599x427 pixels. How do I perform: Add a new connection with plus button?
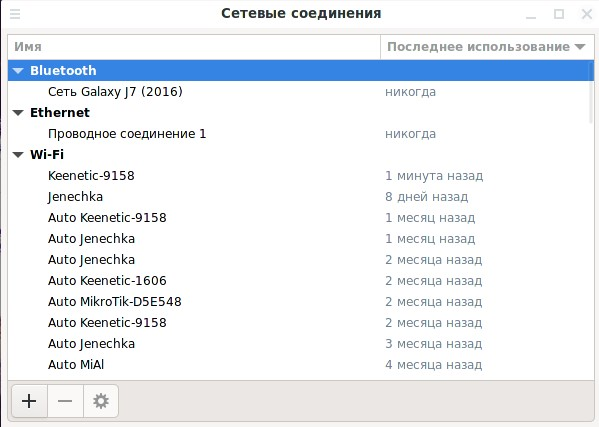(29, 401)
